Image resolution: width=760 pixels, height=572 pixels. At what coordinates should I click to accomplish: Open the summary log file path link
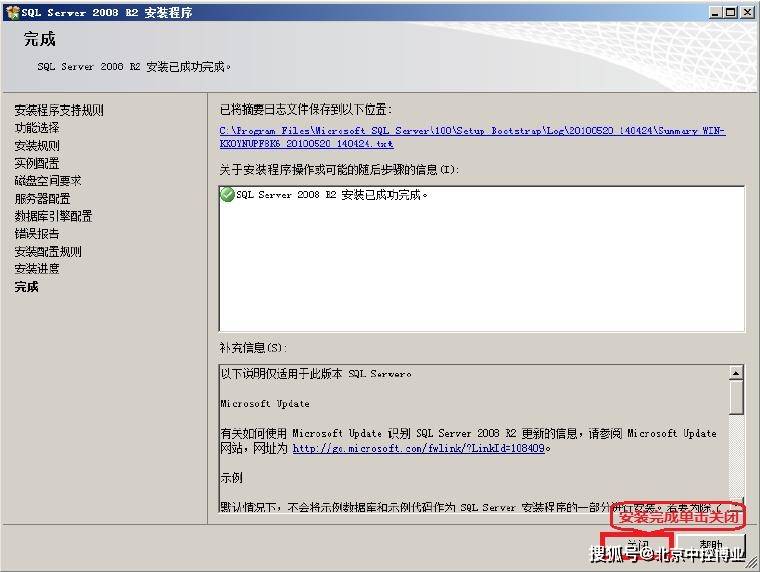click(472, 137)
